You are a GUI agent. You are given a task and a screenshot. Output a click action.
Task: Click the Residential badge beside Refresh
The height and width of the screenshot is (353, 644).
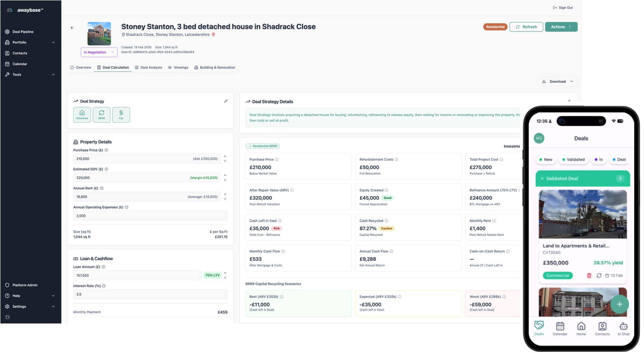495,27
